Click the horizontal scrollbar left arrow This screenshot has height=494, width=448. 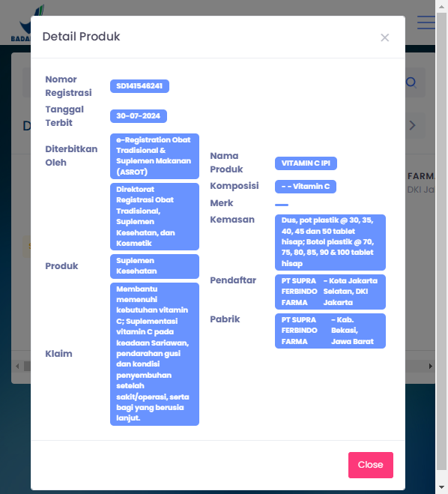(x=17, y=366)
